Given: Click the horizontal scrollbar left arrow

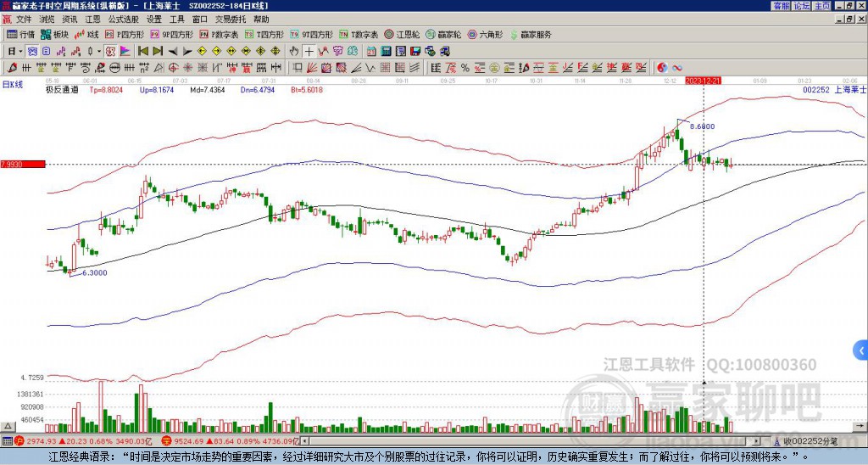Looking at the screenshot, I should pyautogui.click(x=304, y=441).
